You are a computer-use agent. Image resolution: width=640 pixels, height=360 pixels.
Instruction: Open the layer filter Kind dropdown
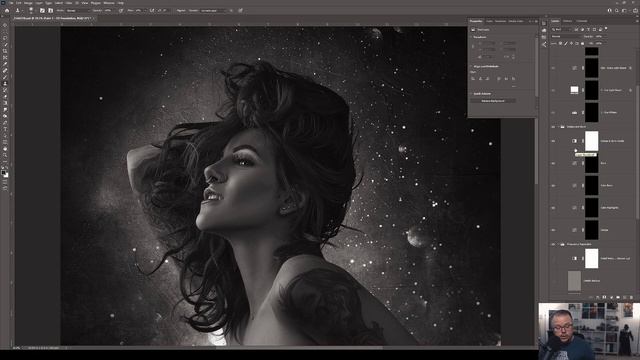pyautogui.click(x=562, y=29)
